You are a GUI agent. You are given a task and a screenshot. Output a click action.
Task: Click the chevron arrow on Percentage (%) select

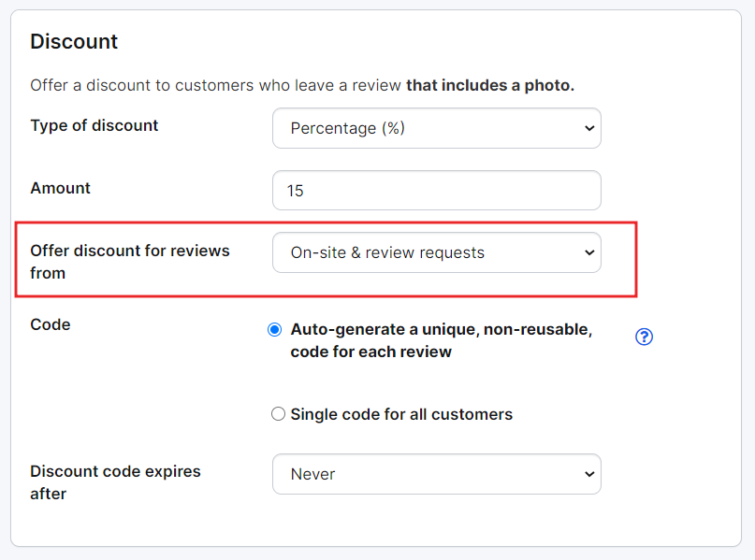589,128
